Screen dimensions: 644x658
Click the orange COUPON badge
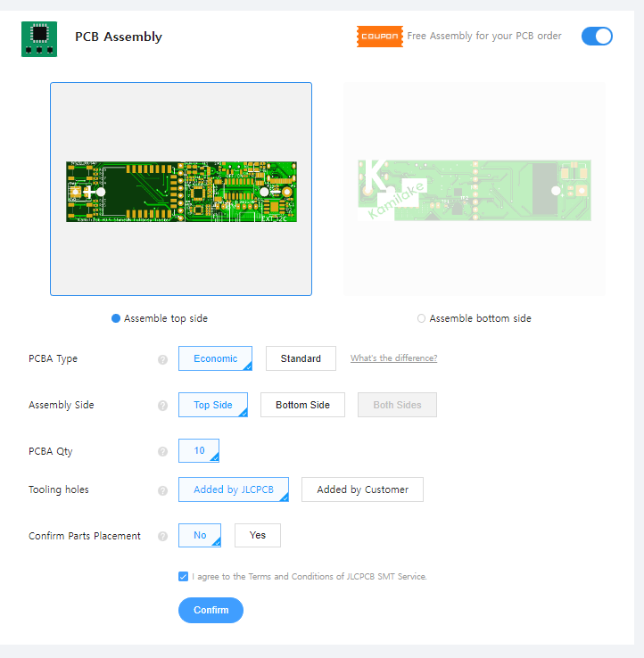pyautogui.click(x=379, y=37)
